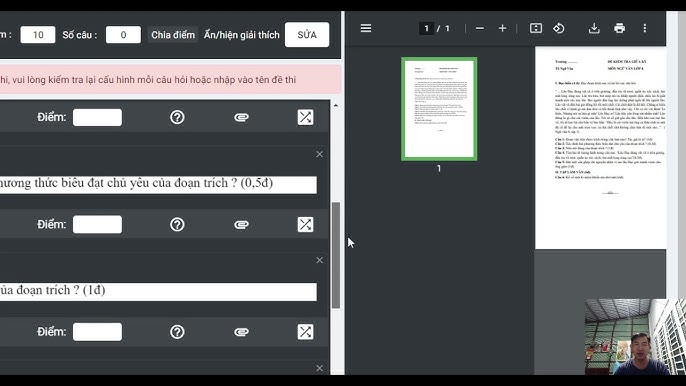Click the PDF page number field
686x386 pixels.
click(426, 28)
